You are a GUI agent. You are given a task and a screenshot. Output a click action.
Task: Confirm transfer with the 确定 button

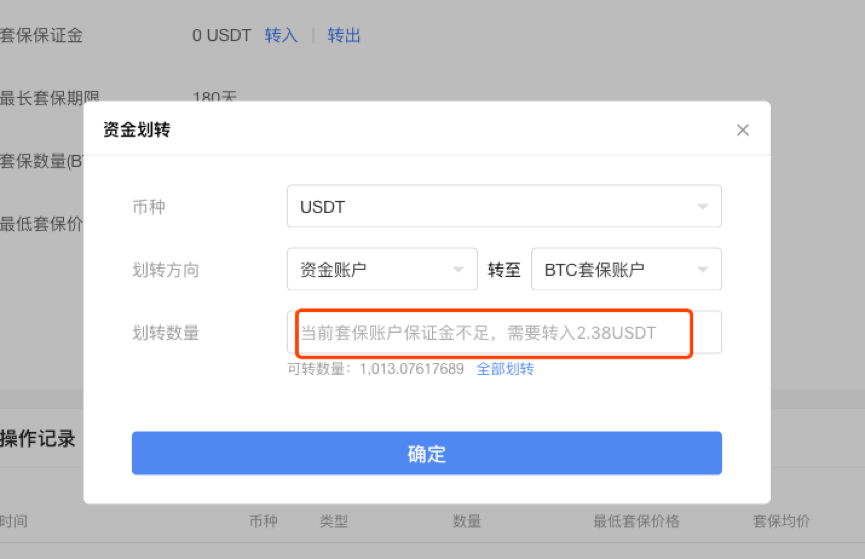point(426,453)
